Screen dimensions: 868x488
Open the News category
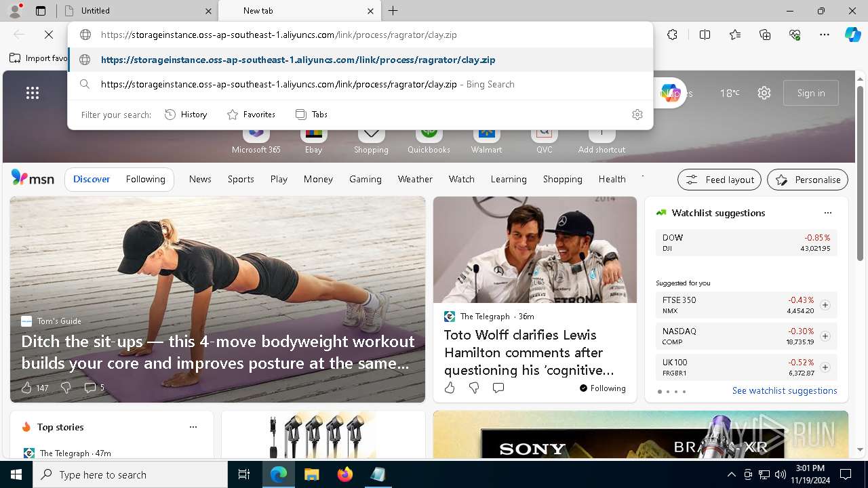click(x=200, y=179)
